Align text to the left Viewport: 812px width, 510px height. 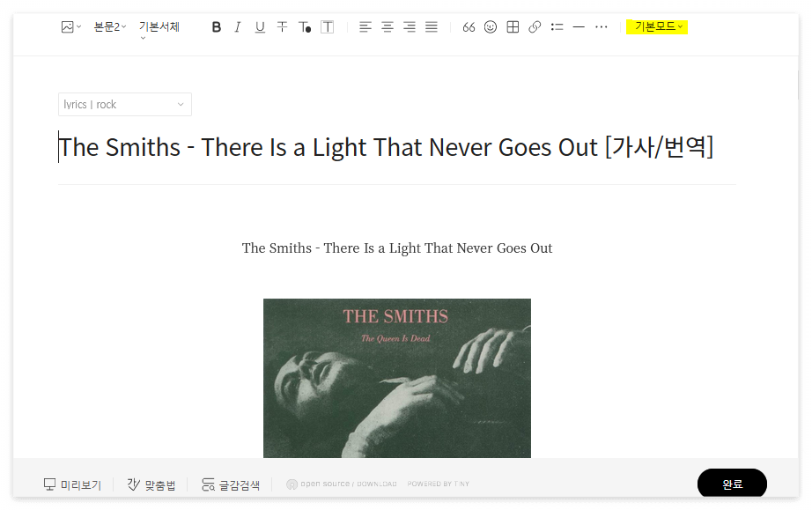[x=365, y=27]
